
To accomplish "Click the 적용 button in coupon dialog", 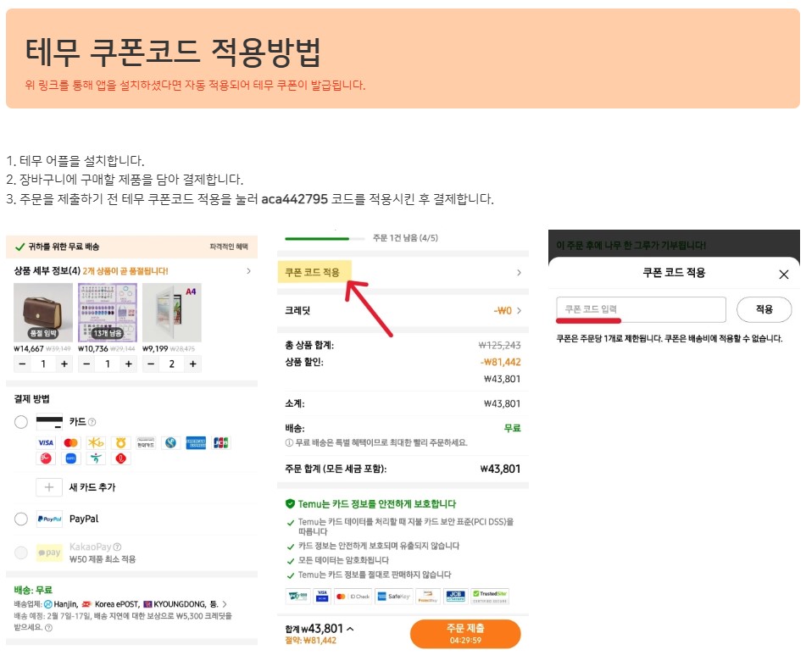I will click(764, 309).
